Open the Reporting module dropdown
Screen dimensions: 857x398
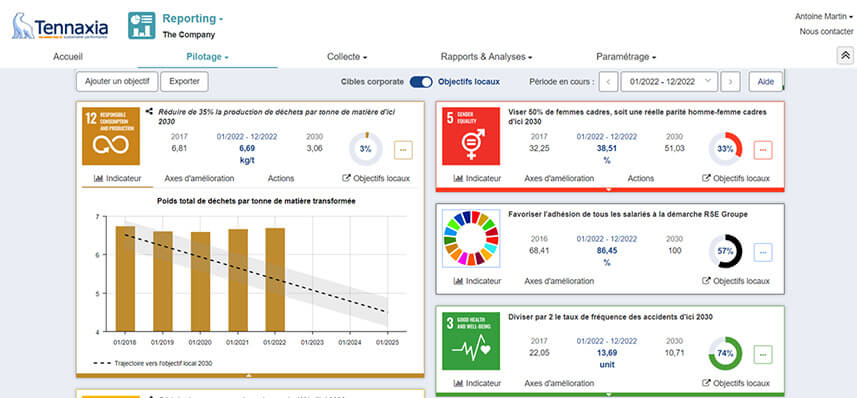(192, 19)
